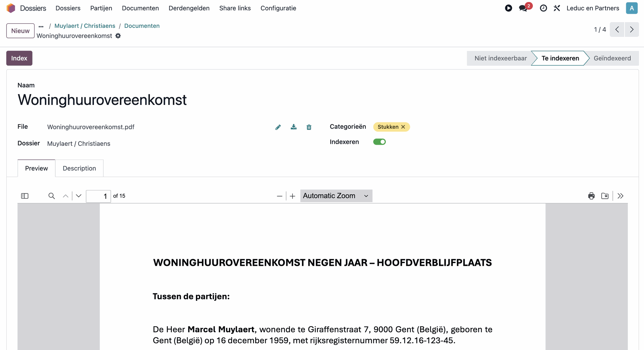Expand the Automatic Zoom dropdown

336,196
